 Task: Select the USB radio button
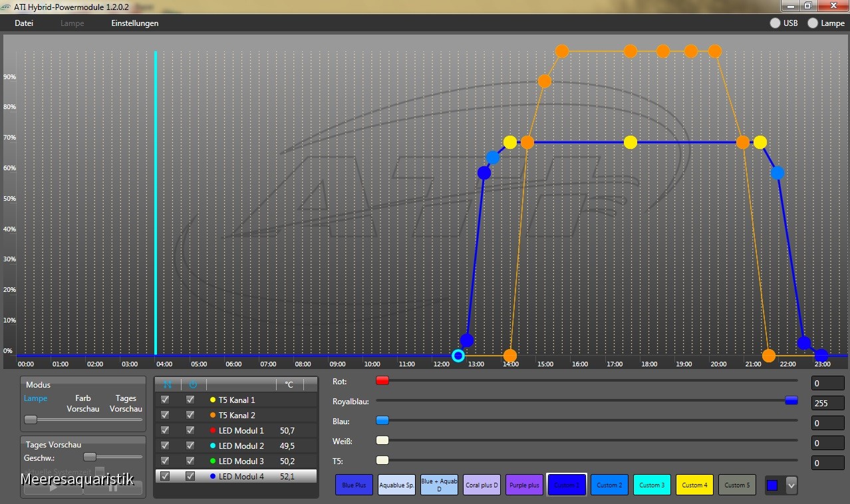pyautogui.click(x=776, y=23)
